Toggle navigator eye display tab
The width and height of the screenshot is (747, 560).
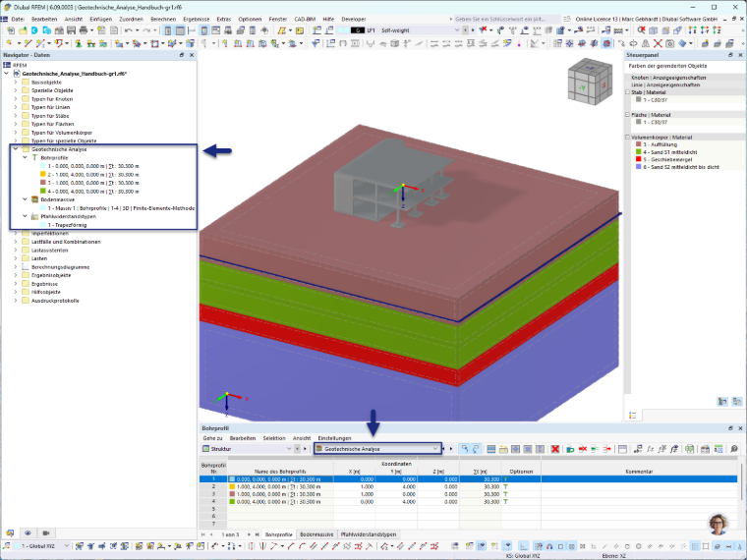point(28,532)
